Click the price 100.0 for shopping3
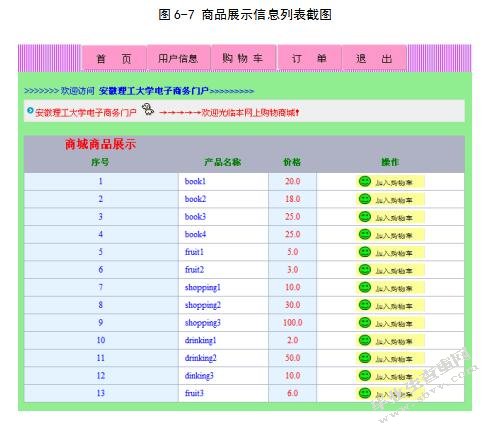 tap(293, 323)
